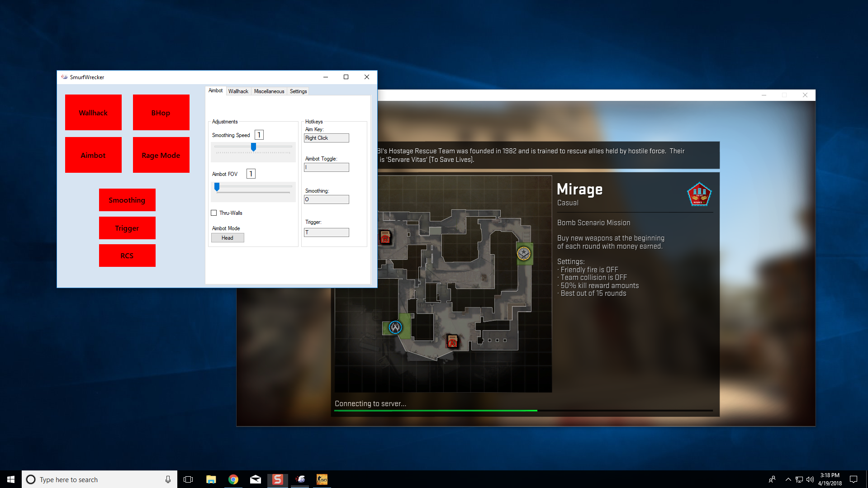868x488 pixels.
Task: Click the red Trigger button
Action: point(127,228)
